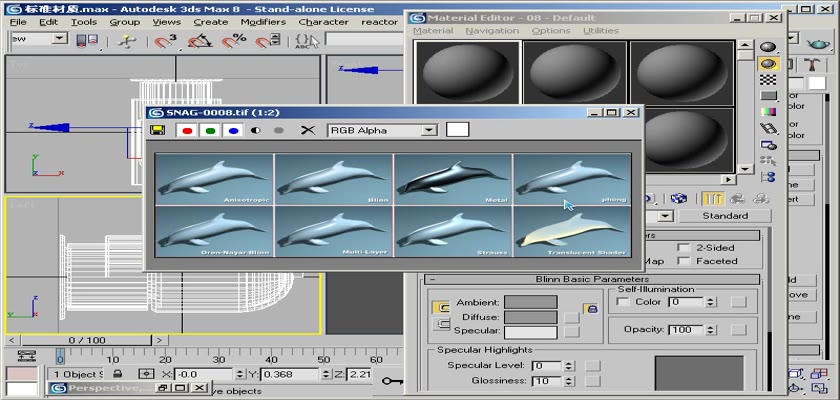The width and height of the screenshot is (840, 400).
Task: Enable the Self-Illumination Color checkbox
Action: pos(623,301)
